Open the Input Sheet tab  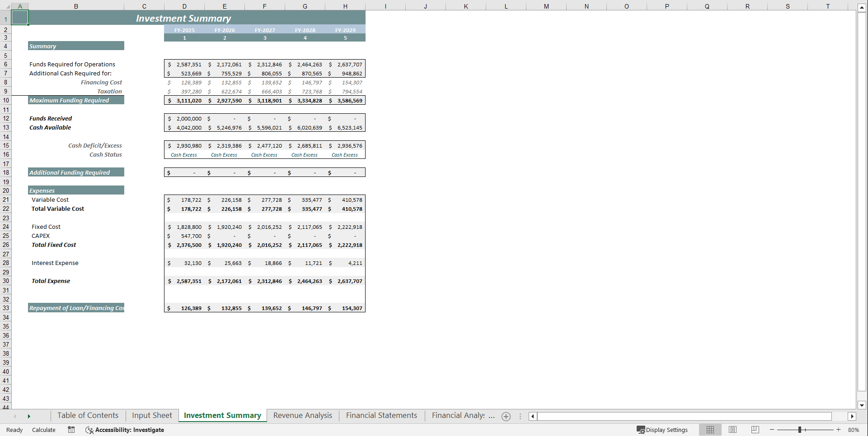pos(151,415)
